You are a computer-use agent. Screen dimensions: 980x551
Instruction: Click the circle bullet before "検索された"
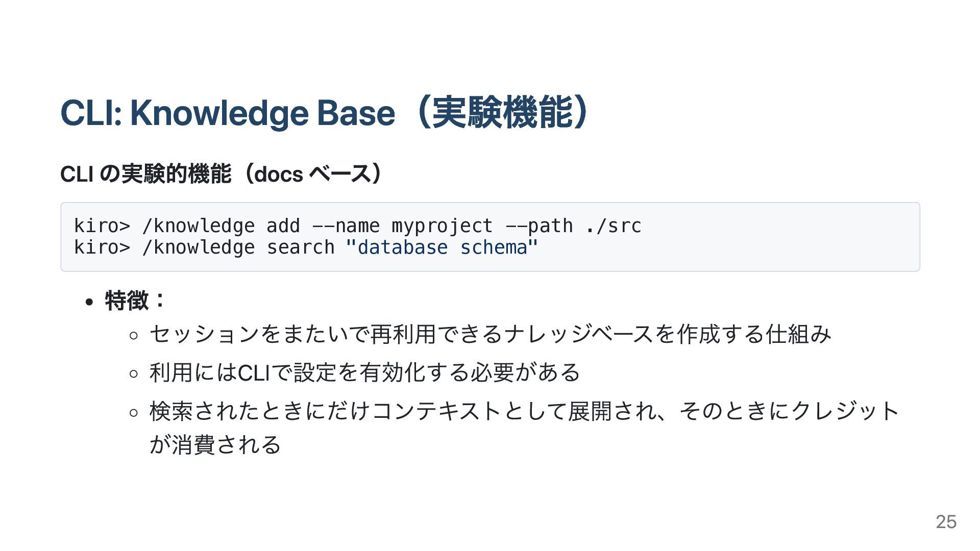[x=134, y=412]
